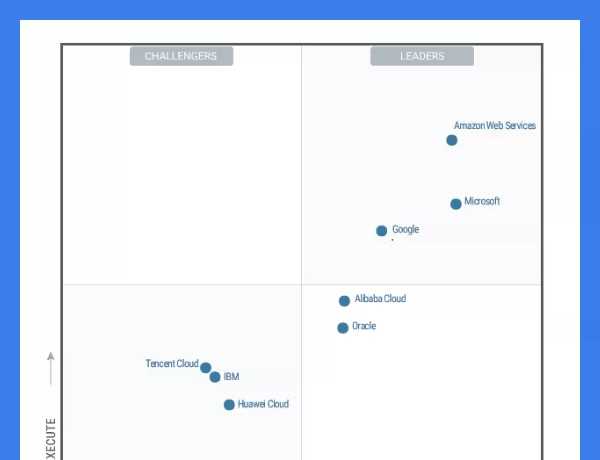Select the Google data point dot
The image size is (600, 460).
pos(382,231)
